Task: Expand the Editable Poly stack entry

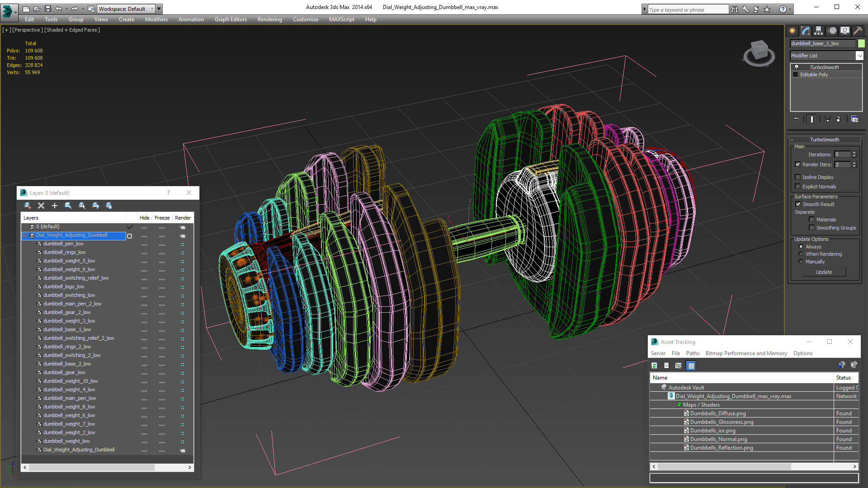Action: tap(796, 75)
